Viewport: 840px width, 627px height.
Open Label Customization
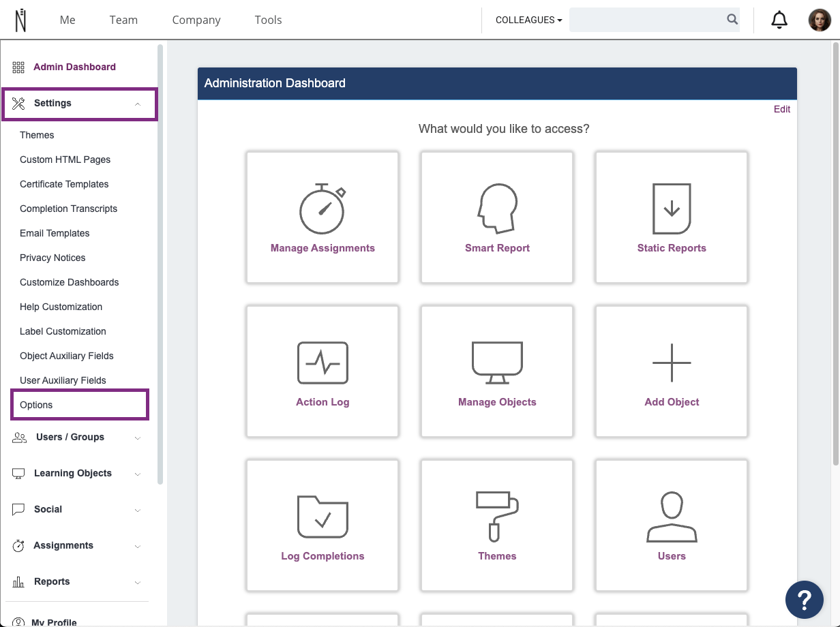click(x=63, y=331)
